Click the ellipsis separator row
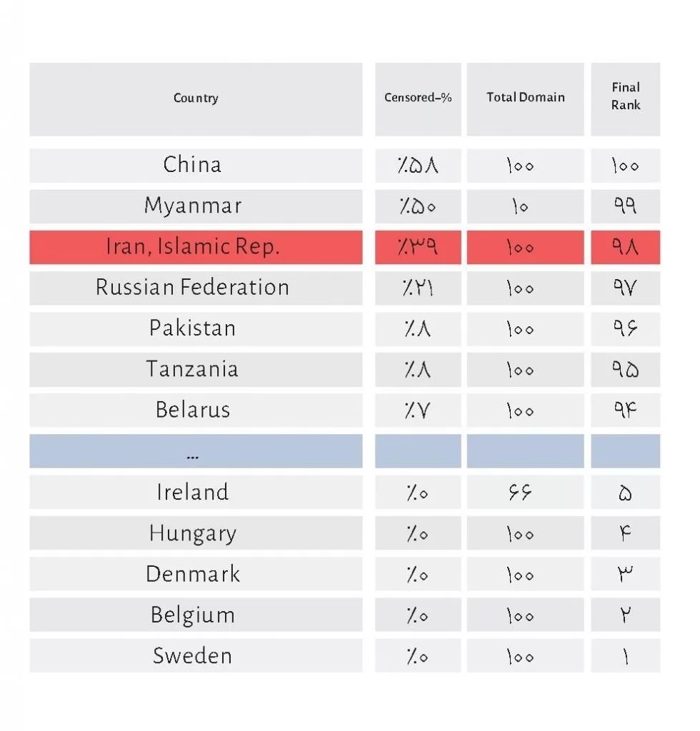 [x=193, y=451]
